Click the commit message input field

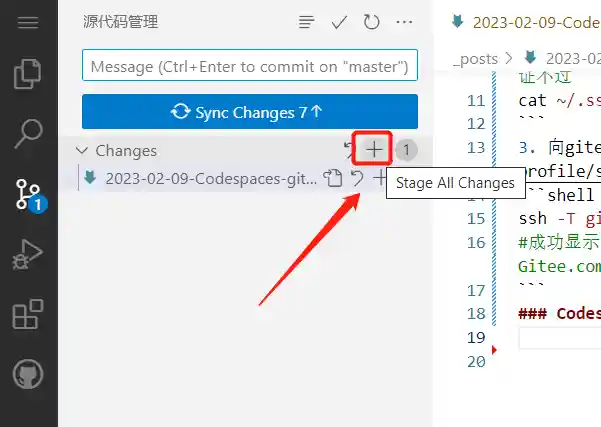coord(250,65)
